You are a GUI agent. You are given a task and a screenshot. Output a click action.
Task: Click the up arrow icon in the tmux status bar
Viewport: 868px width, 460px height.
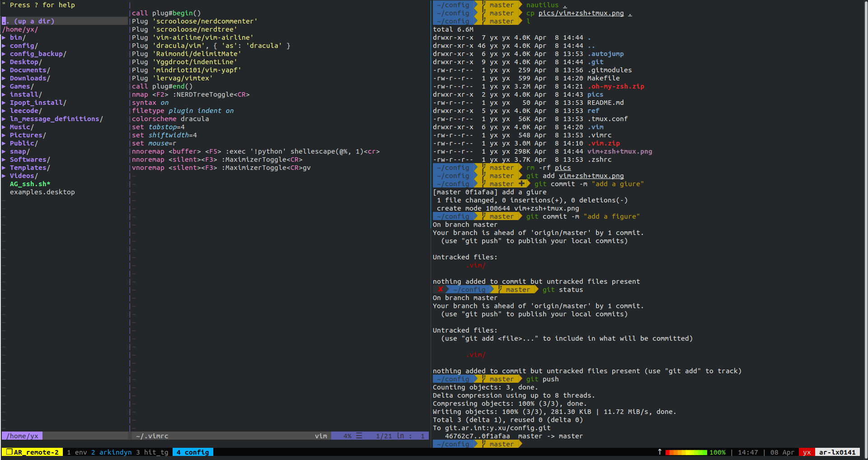click(660, 452)
